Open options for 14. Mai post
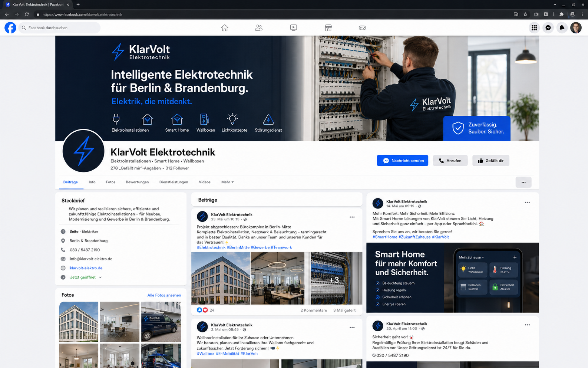The width and height of the screenshot is (588, 368). click(527, 202)
